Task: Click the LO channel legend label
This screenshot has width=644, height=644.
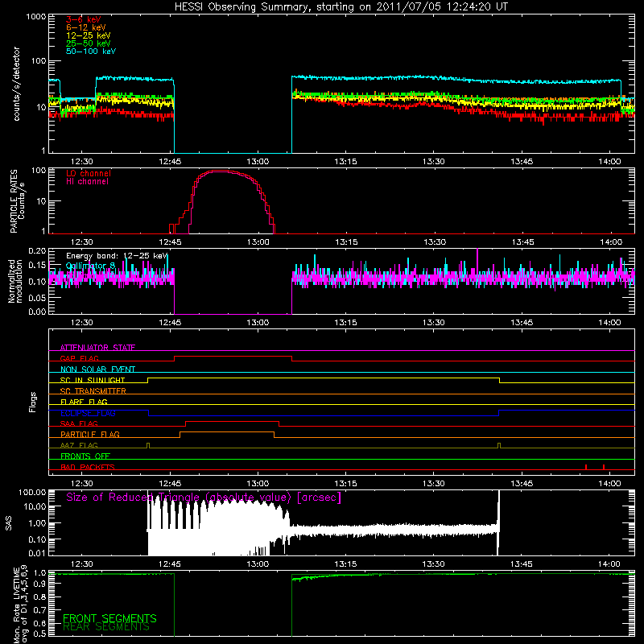Action: click(89, 173)
